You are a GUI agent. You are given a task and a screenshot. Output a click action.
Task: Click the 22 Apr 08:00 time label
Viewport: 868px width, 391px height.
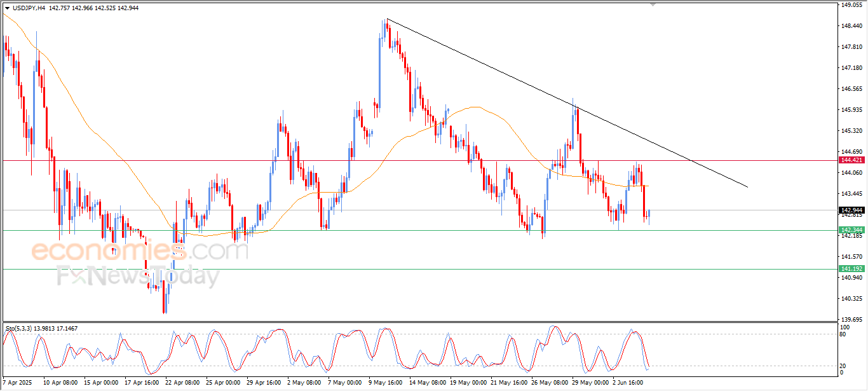(x=183, y=383)
